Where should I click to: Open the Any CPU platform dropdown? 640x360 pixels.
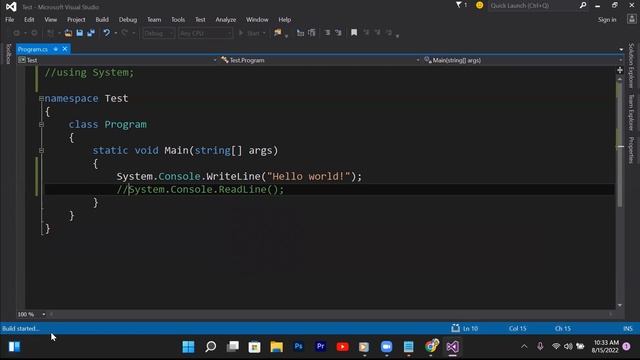click(205, 33)
